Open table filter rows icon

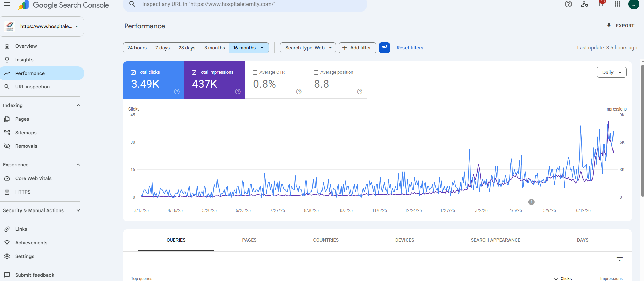pyautogui.click(x=620, y=259)
